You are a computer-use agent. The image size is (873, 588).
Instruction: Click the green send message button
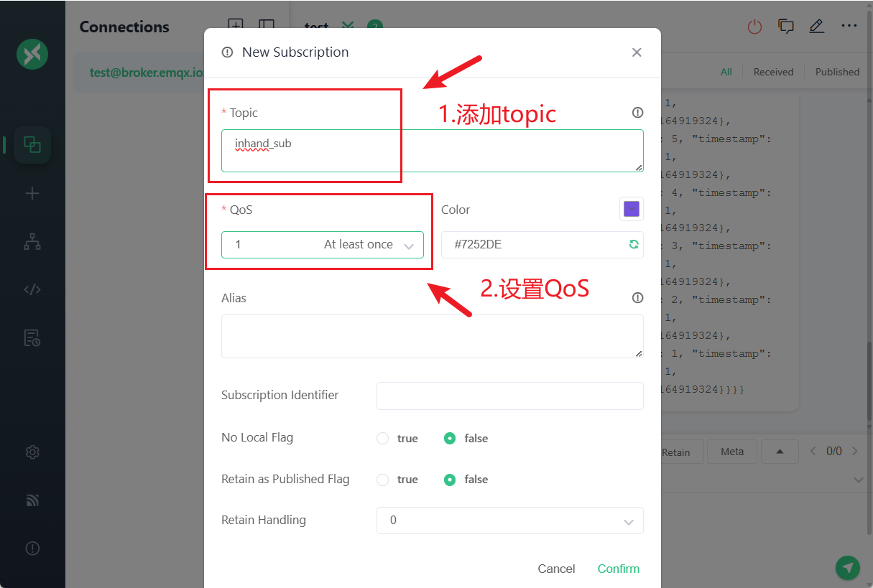848,567
